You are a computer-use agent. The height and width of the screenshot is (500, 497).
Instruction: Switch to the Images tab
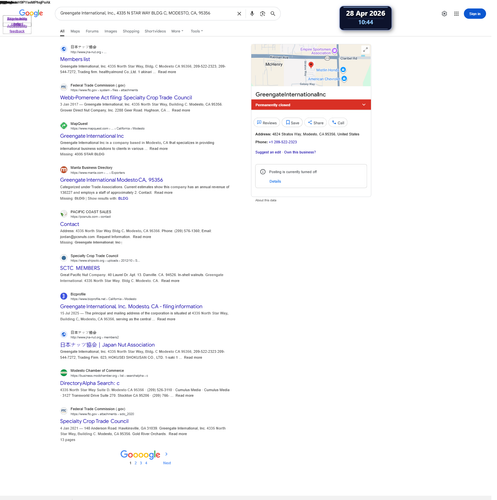point(111,31)
